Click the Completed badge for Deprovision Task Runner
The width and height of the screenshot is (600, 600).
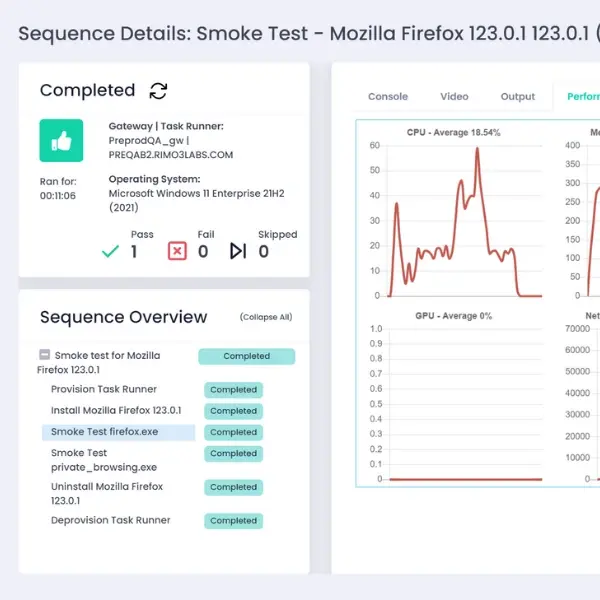[x=233, y=521]
